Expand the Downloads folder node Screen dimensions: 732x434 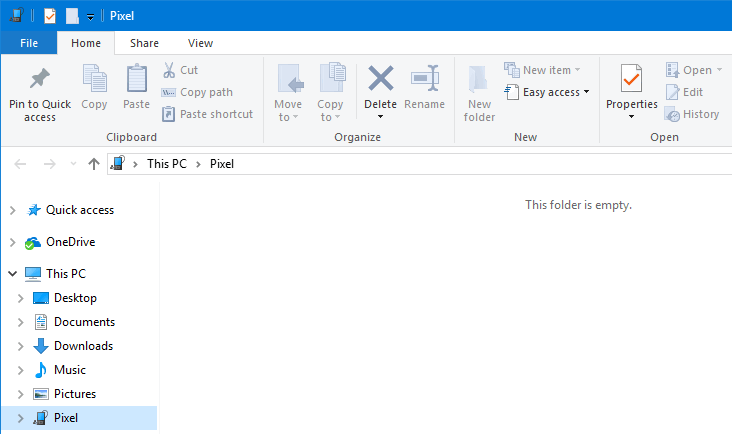coord(21,346)
